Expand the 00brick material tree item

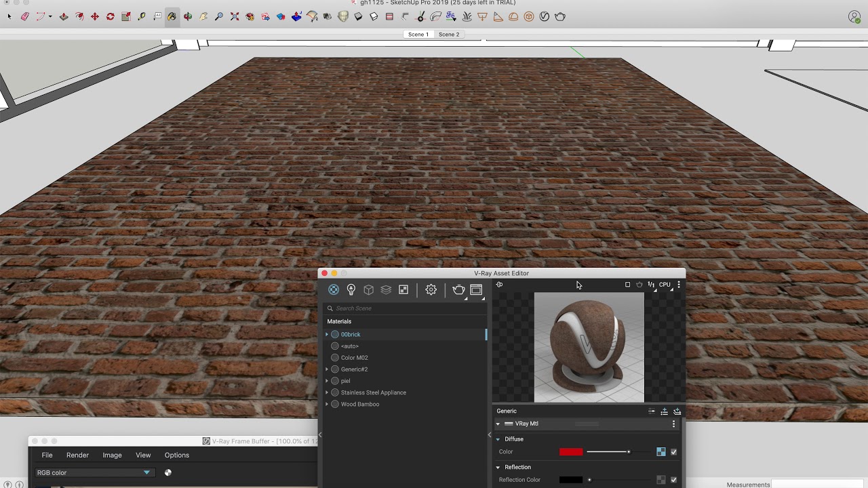click(x=327, y=335)
